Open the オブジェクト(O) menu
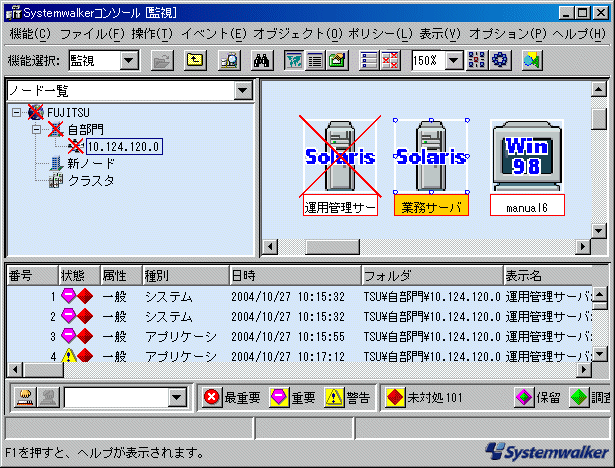Viewport: 615px width, 468px height. [298, 34]
